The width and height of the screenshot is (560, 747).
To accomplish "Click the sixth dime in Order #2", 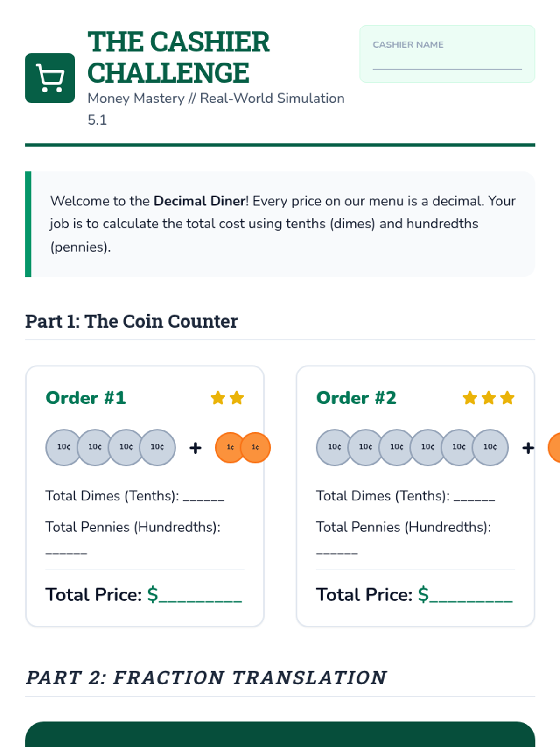I will 490,447.
